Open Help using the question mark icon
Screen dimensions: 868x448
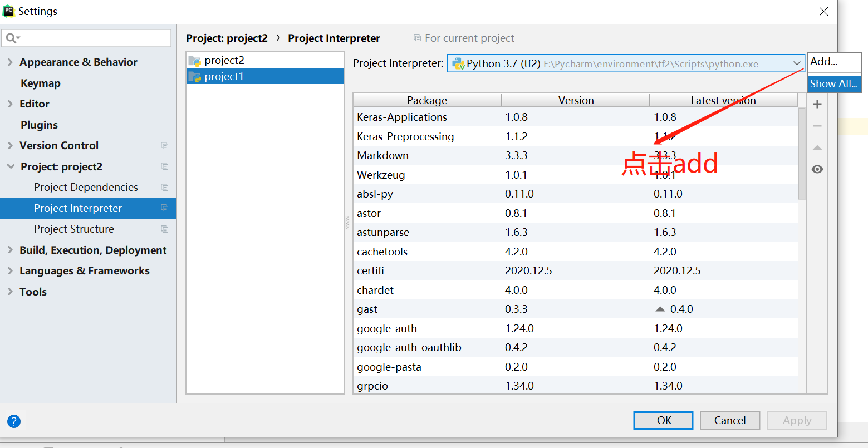click(x=13, y=421)
